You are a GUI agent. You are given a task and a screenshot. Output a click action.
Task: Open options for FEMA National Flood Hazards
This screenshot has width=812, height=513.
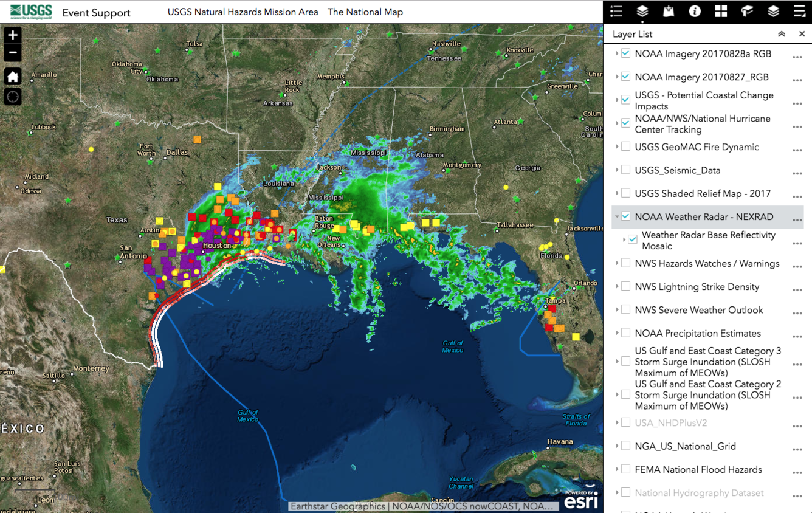point(797,473)
